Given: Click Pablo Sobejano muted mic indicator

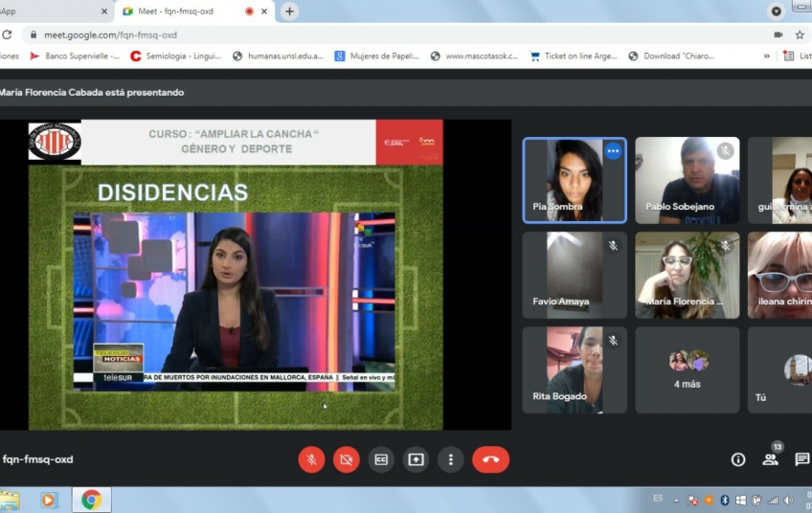Looking at the screenshot, I should 726,150.
